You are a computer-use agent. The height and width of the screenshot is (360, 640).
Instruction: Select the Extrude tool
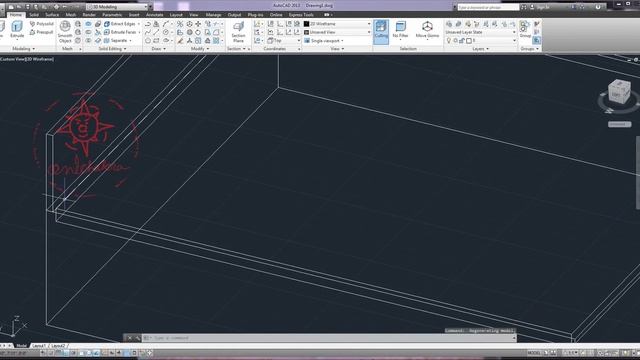(x=17, y=30)
